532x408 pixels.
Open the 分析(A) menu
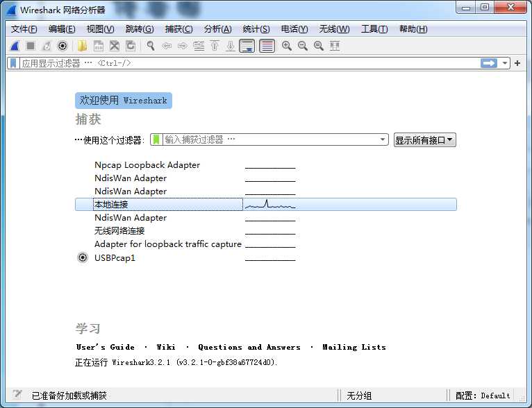coord(217,29)
